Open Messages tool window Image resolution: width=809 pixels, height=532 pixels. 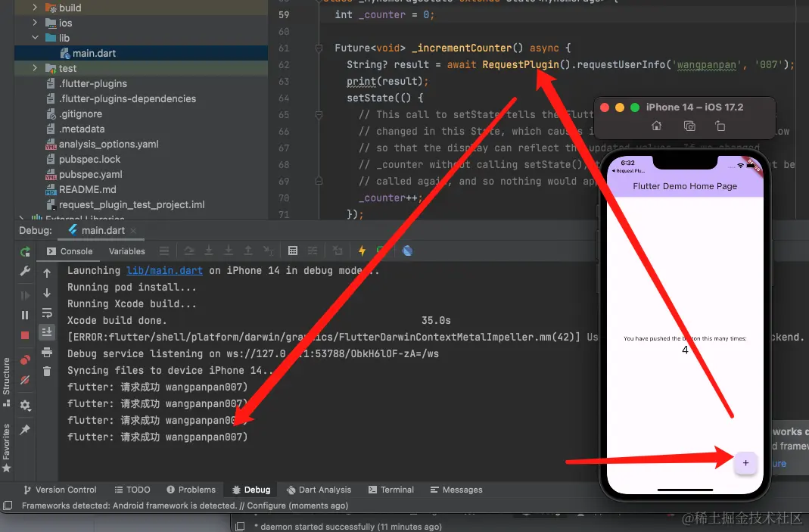(456, 490)
